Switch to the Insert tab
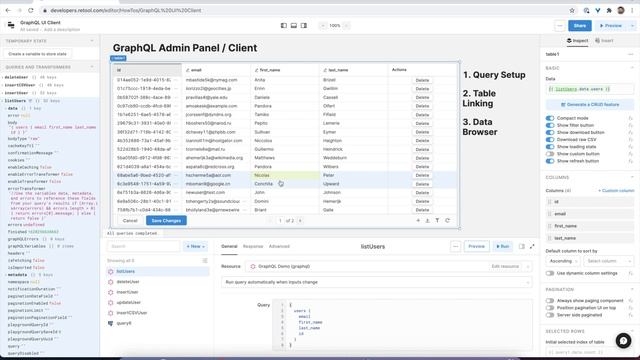The image size is (640, 360). pyautogui.click(x=604, y=41)
